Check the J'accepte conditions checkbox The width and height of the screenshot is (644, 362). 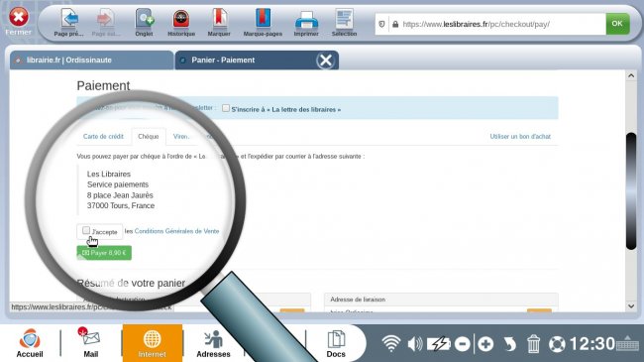pyautogui.click(x=86, y=230)
